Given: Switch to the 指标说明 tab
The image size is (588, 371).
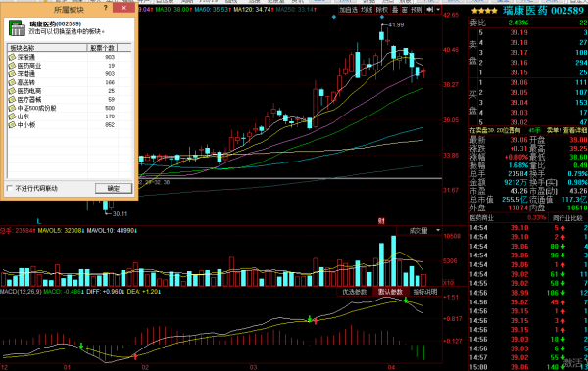Looking at the screenshot, I should click(x=424, y=292).
